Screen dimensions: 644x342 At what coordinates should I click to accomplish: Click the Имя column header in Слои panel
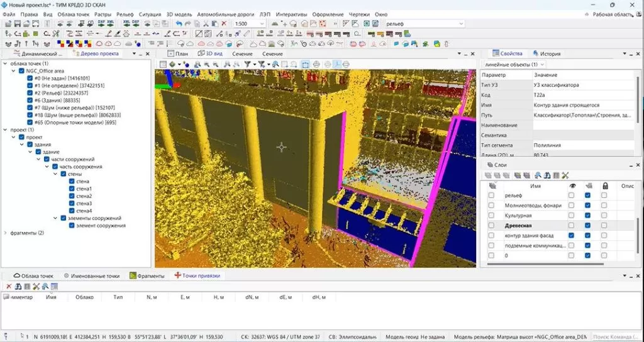click(535, 186)
